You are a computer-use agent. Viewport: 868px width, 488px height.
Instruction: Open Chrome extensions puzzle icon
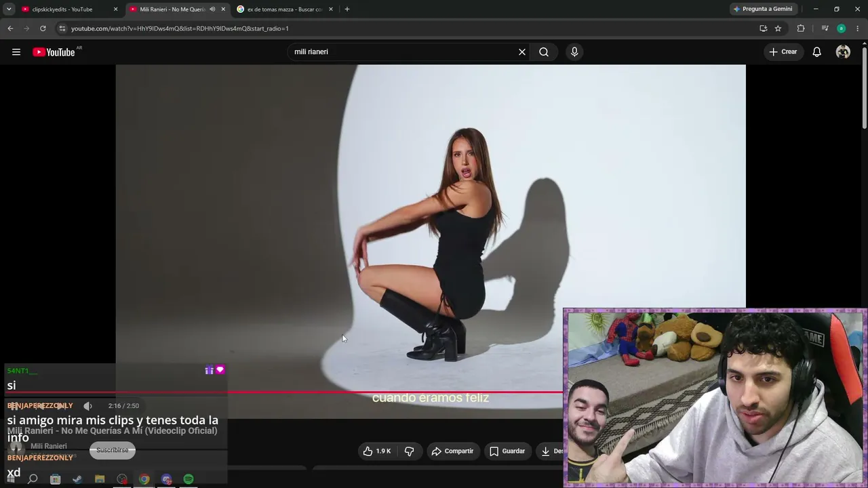801,28
